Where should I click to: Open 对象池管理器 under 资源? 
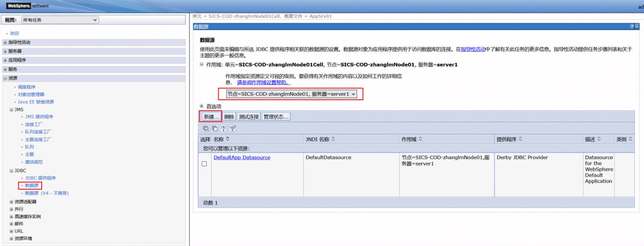point(31,94)
